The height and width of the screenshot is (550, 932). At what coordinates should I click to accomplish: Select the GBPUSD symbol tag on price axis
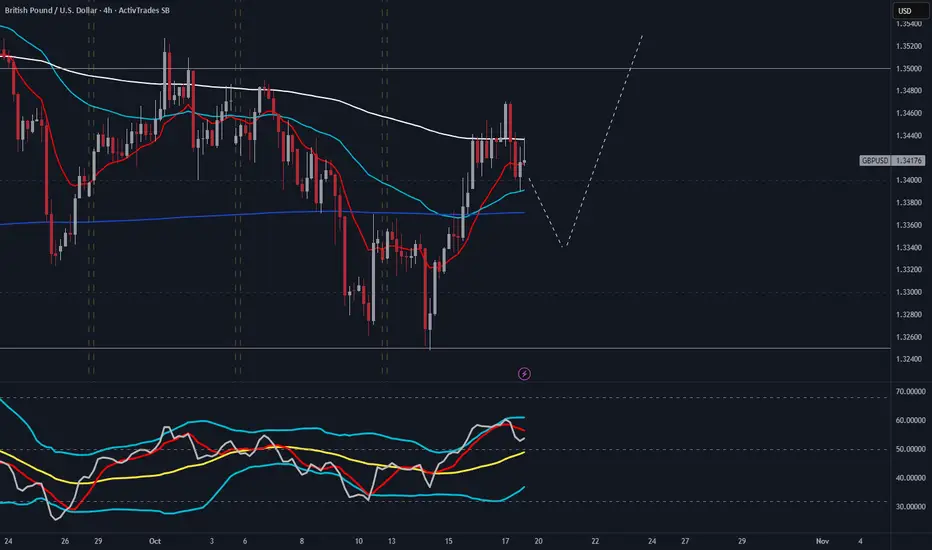(875, 161)
